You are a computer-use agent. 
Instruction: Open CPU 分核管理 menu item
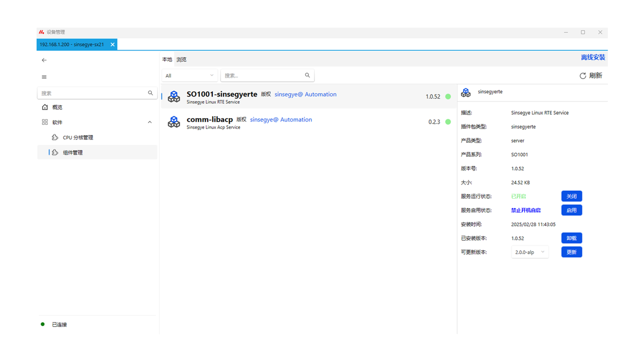[78, 137]
